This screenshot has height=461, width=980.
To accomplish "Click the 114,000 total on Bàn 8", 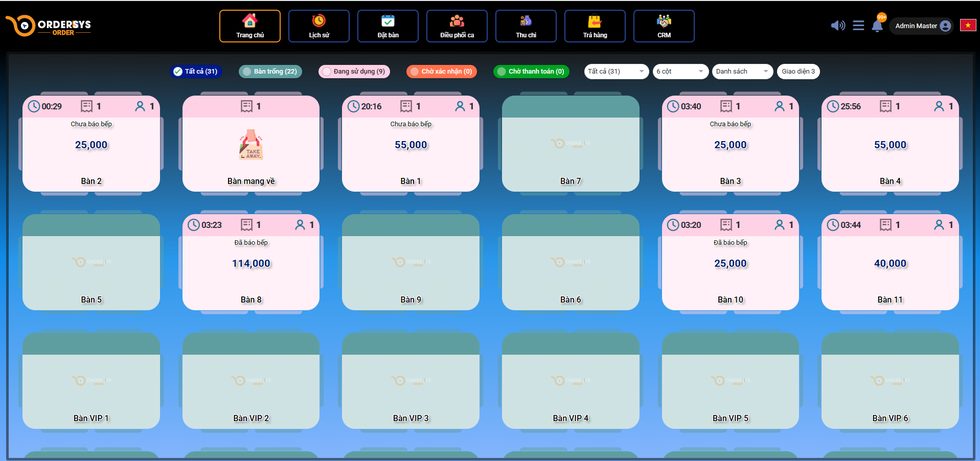I will (x=251, y=264).
